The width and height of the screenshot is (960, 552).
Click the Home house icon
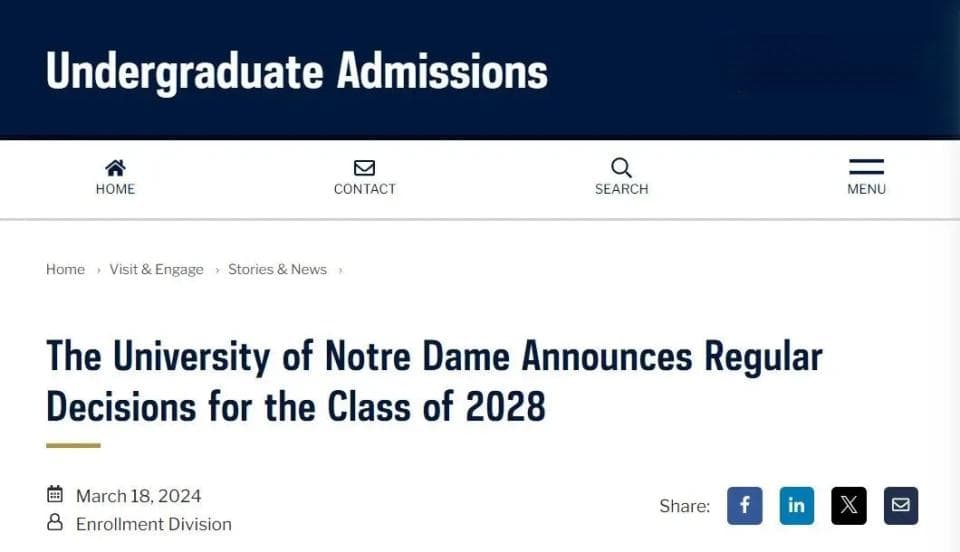click(x=115, y=167)
